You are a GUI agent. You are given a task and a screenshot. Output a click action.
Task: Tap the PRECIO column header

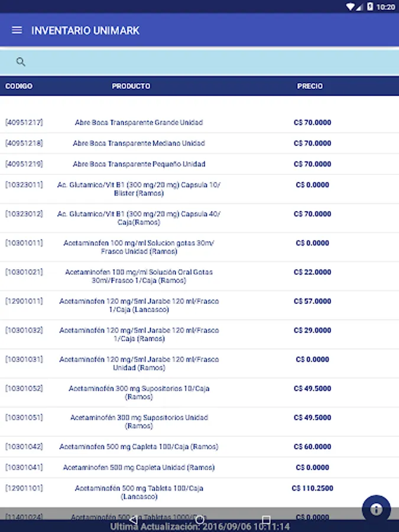[x=310, y=86]
